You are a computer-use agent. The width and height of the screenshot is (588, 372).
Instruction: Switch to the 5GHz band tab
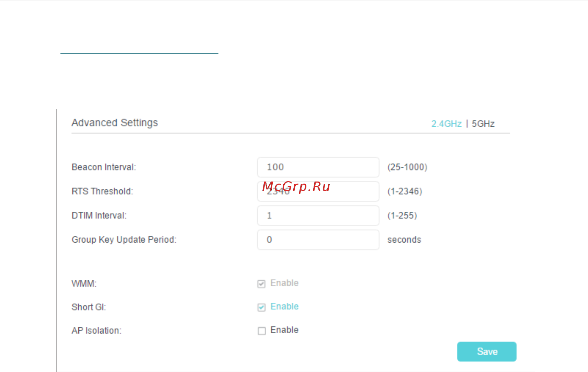coord(483,124)
